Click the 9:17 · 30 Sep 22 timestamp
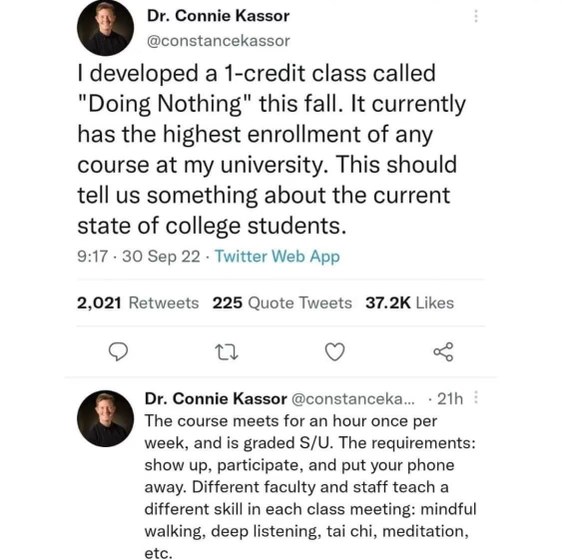The width and height of the screenshot is (562, 560). point(138,257)
